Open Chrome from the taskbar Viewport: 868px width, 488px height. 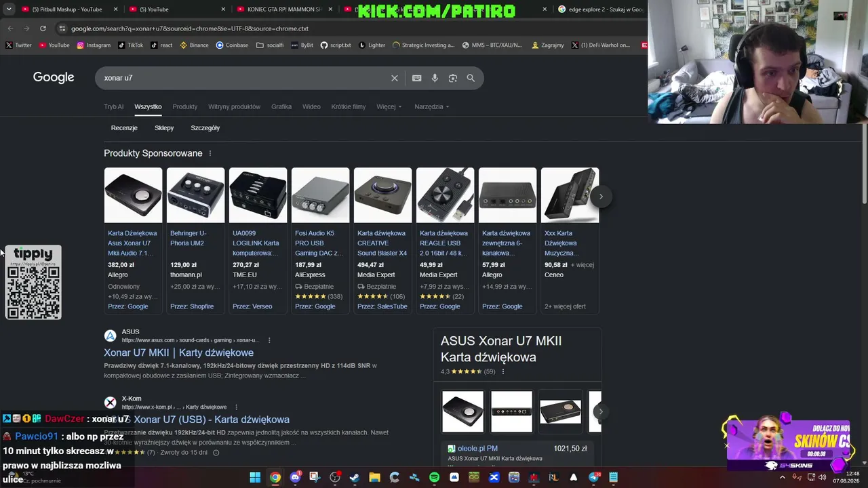click(275, 477)
